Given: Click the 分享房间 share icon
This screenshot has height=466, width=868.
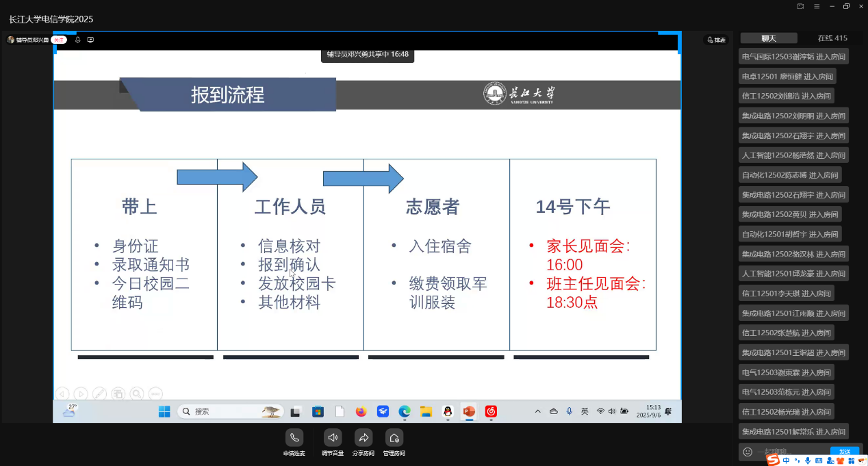Looking at the screenshot, I should click(x=363, y=437).
